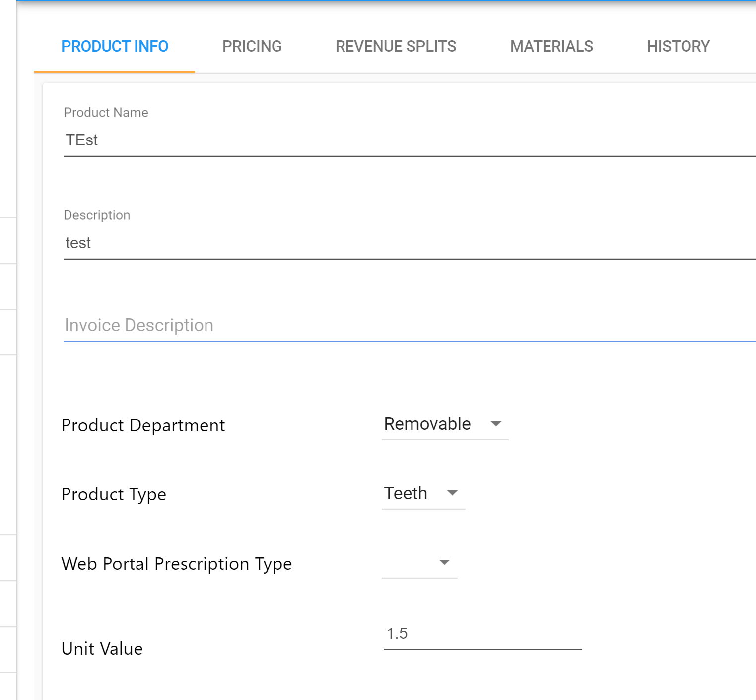
Task: Click the Unit Value field showing 1.5
Action: click(481, 634)
